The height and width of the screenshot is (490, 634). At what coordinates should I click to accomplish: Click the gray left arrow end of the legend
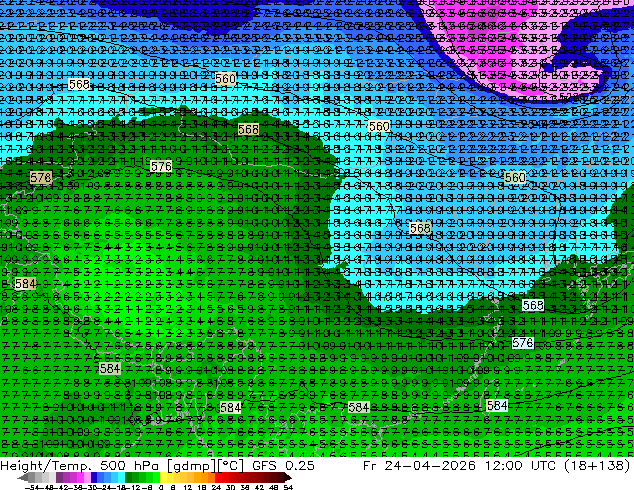point(22,478)
